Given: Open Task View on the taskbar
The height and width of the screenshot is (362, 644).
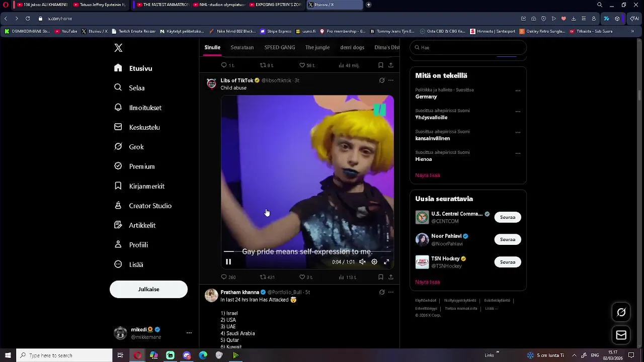Looking at the screenshot, I should (x=120, y=355).
